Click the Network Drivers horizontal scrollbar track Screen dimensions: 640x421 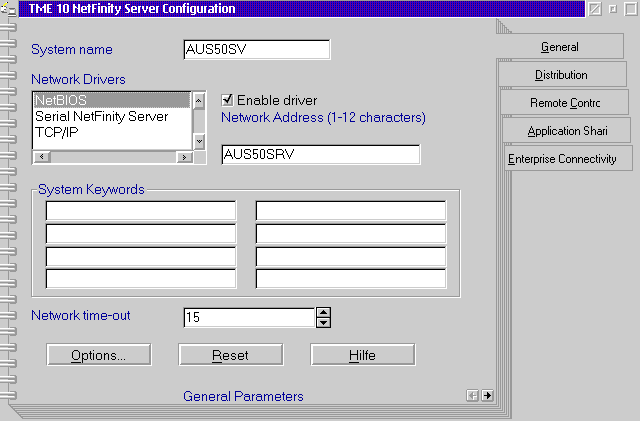click(113, 157)
